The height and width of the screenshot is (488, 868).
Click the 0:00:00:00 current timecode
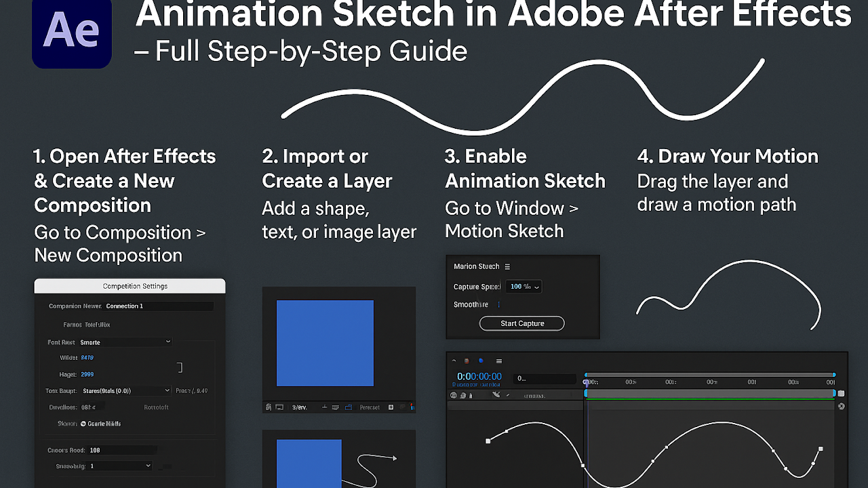(479, 376)
